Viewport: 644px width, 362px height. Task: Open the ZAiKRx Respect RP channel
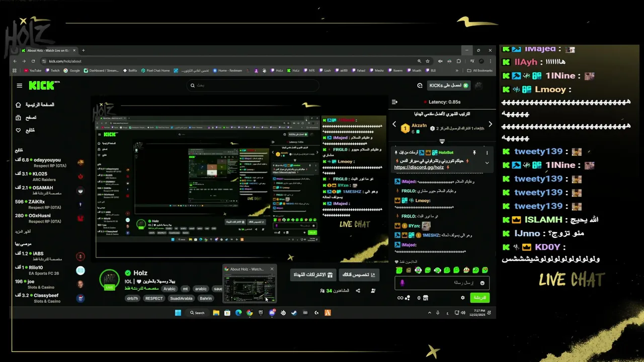tap(49, 204)
